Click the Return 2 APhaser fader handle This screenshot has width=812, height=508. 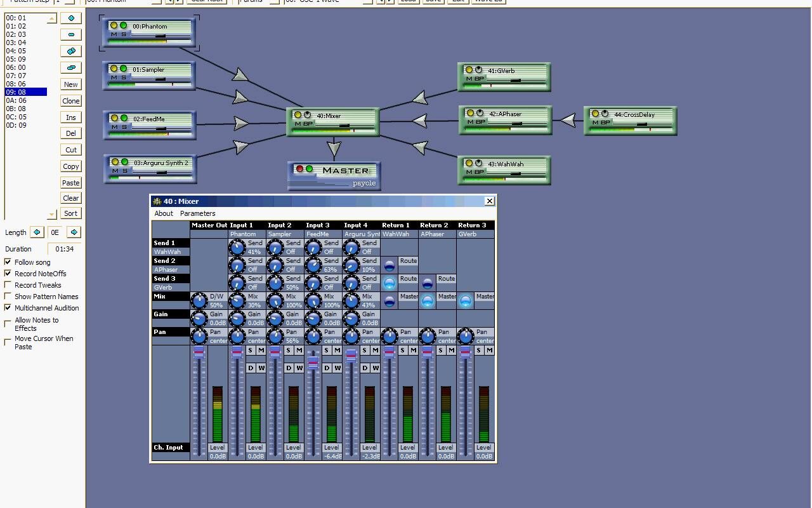(428, 352)
